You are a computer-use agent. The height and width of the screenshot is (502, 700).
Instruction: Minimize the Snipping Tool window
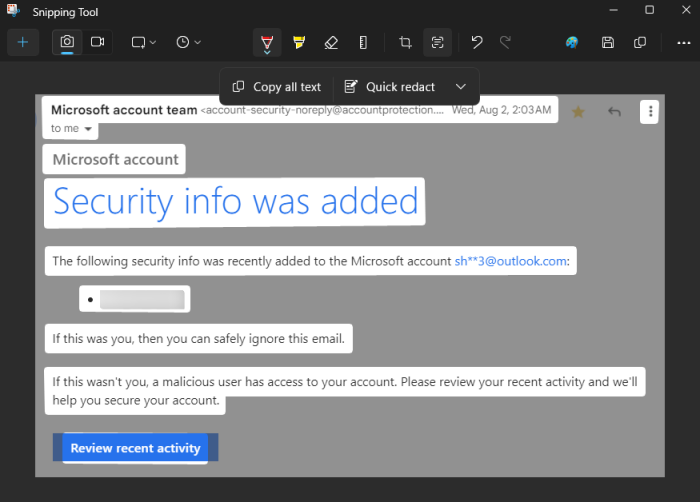614,10
